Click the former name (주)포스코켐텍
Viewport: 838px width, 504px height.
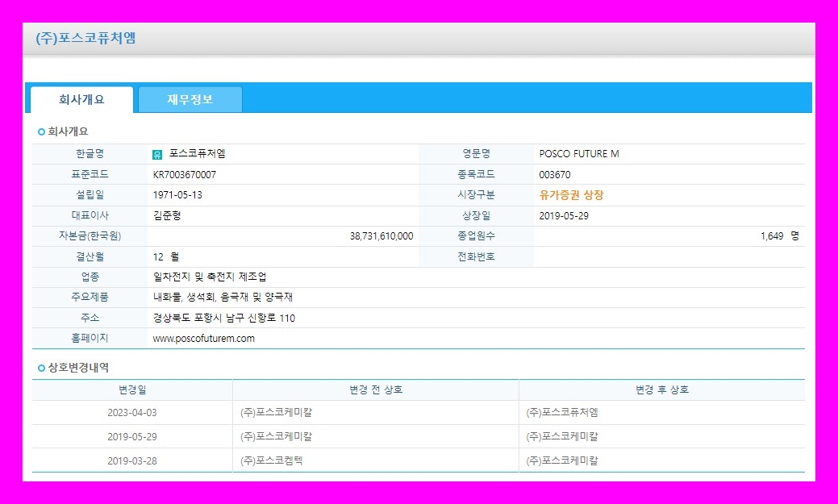click(272, 460)
